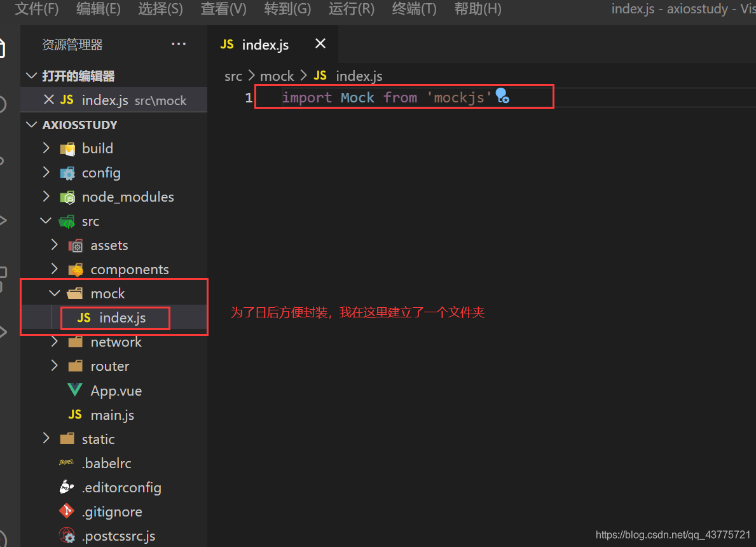Click the Vue icon of App.vue
This screenshot has height=547, width=756.
click(75, 390)
